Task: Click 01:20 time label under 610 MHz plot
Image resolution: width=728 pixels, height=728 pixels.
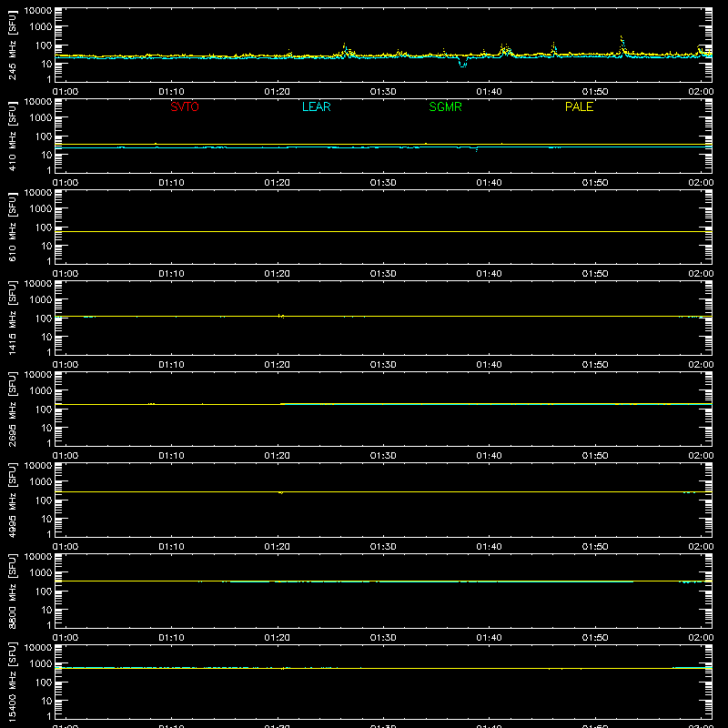Action: pyautogui.click(x=278, y=274)
